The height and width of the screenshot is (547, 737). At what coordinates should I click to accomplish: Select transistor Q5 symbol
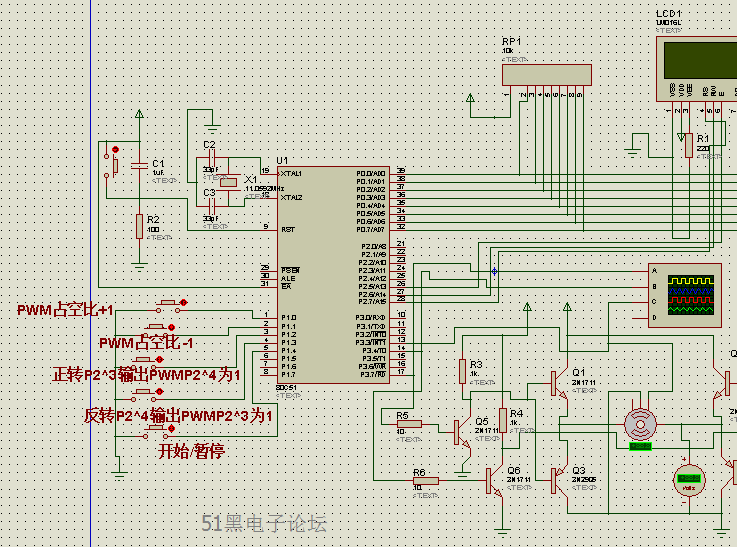click(x=462, y=432)
